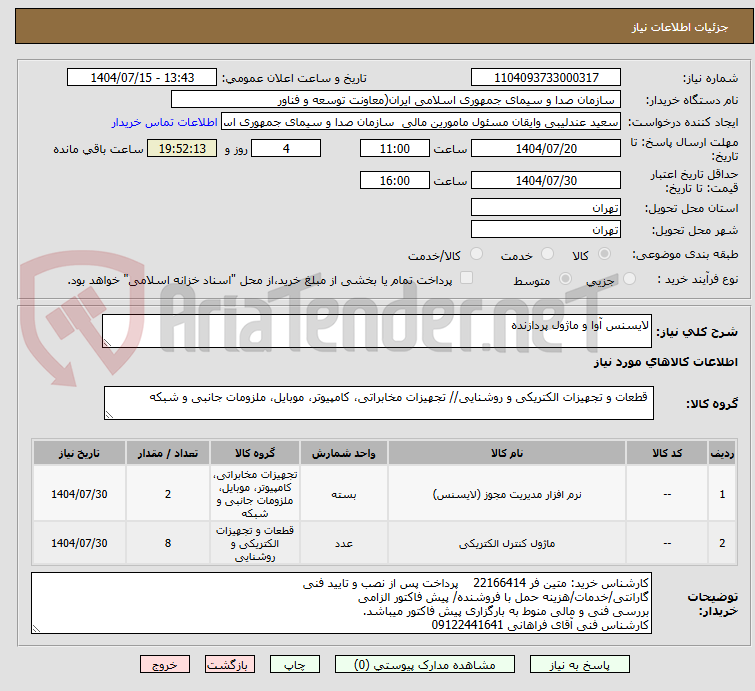Click the need number field 1104093733000317
The height and width of the screenshot is (691, 755).
(546, 78)
